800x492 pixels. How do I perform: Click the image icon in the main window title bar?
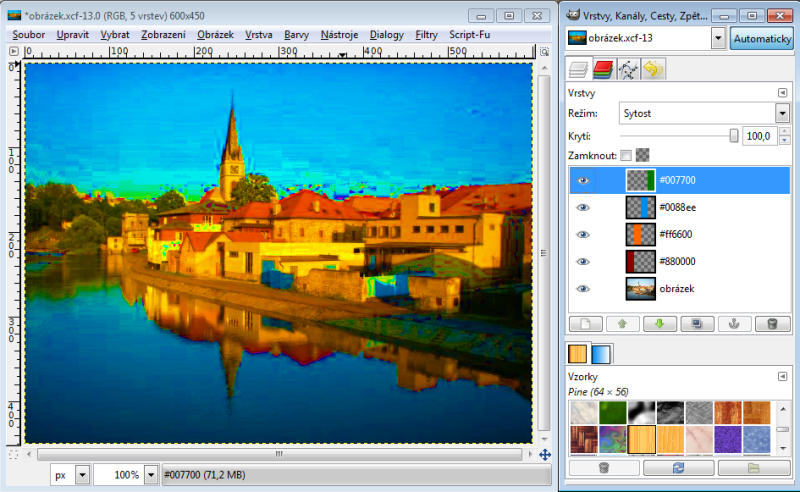click(14, 15)
